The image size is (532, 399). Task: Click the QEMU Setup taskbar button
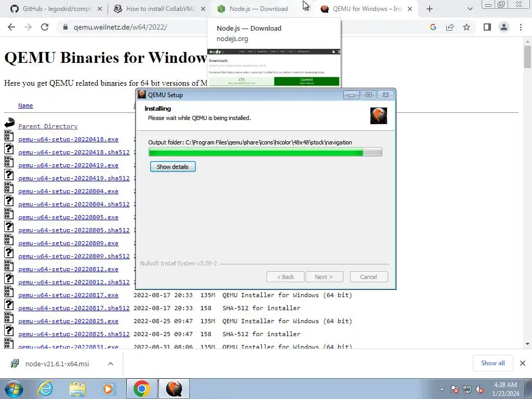pyautogui.click(x=174, y=389)
